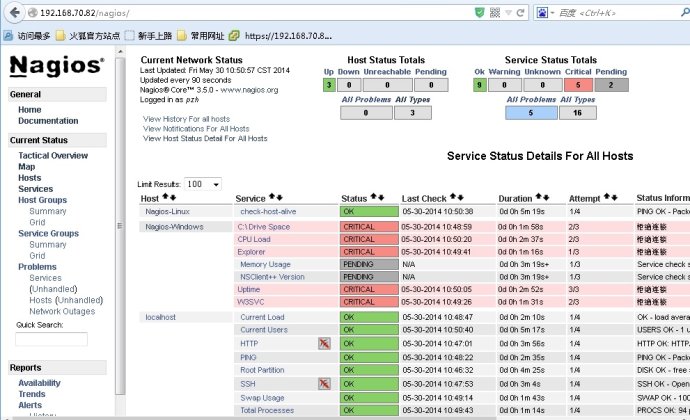690x420 pixels.
Task: Click the blue service All Problems 5 box
Action: click(531, 113)
